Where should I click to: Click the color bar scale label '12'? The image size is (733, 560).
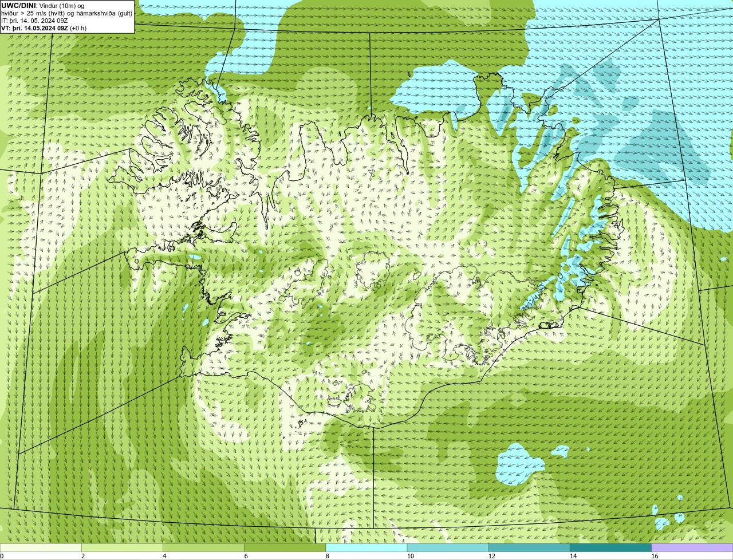coord(492,556)
